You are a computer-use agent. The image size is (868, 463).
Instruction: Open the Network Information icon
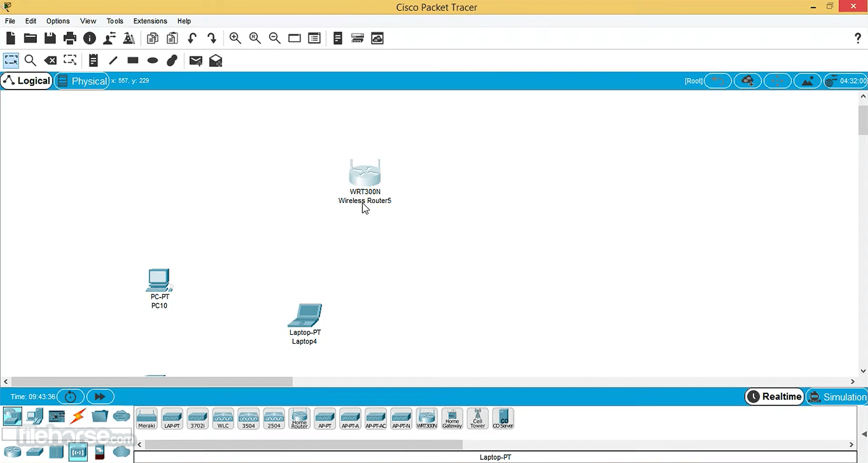(90, 38)
